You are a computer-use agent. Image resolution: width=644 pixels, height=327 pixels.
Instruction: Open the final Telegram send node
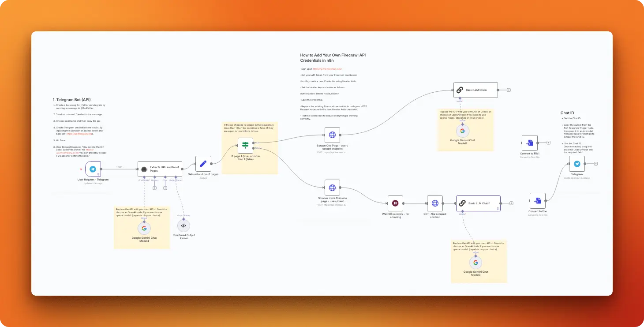(x=577, y=164)
